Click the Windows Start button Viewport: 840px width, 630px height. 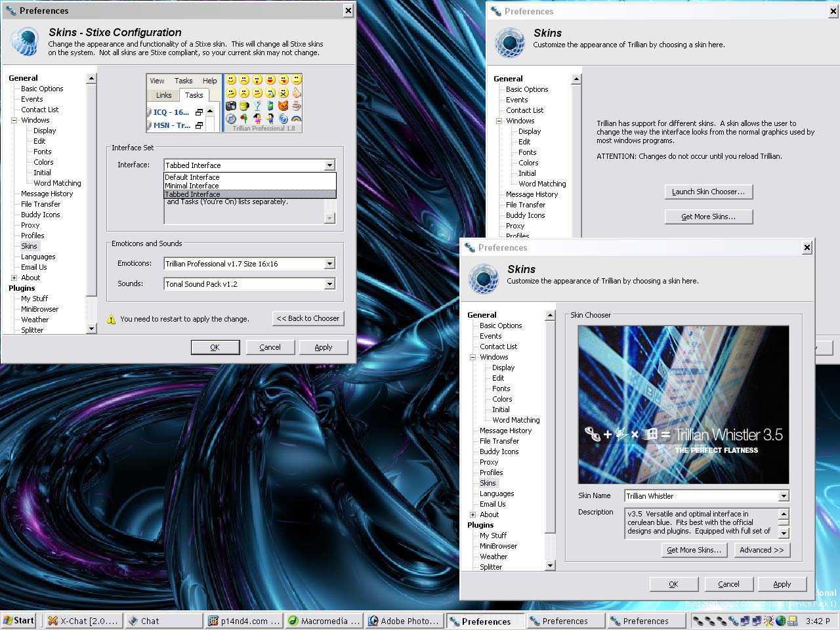(x=19, y=621)
